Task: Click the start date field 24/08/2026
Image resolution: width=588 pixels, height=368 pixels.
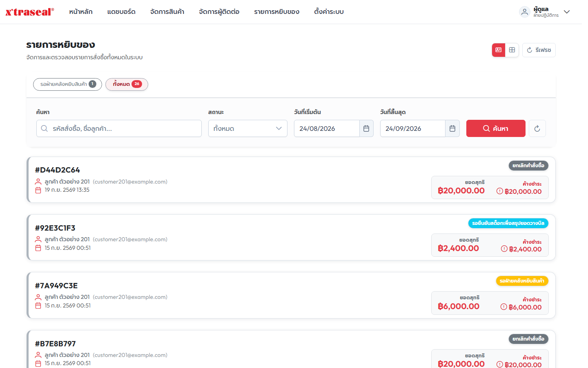Action: coord(327,128)
